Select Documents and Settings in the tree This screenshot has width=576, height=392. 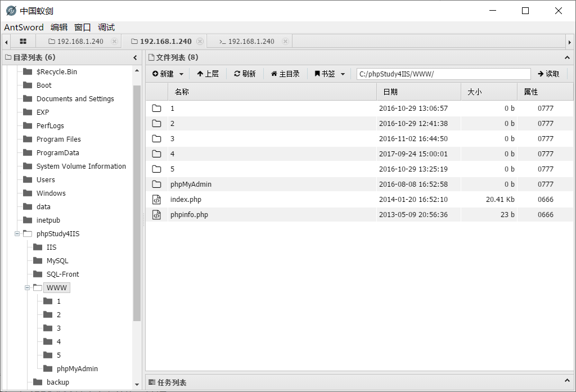pyautogui.click(x=75, y=99)
